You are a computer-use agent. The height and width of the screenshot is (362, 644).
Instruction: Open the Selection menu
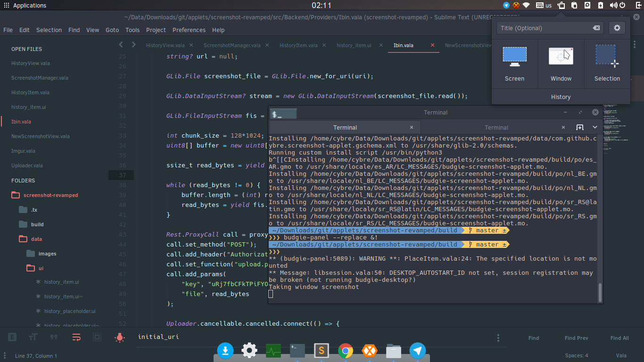[x=49, y=30]
